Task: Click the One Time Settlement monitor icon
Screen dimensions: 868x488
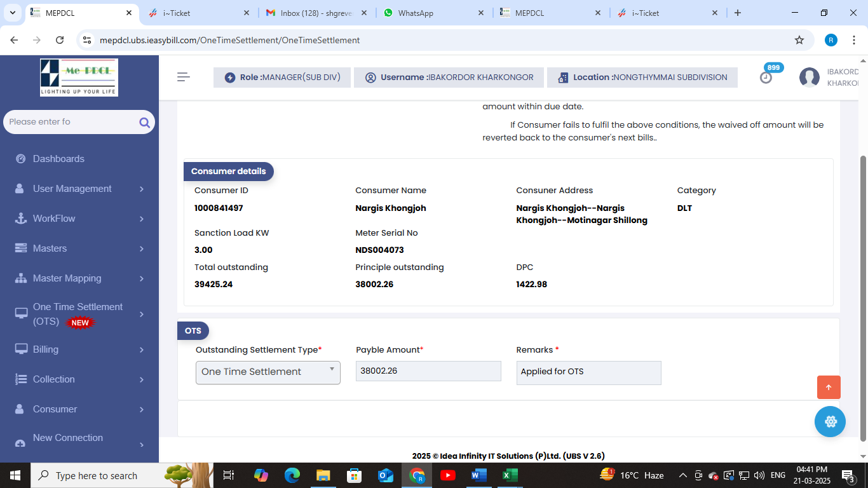Action: [x=22, y=312]
